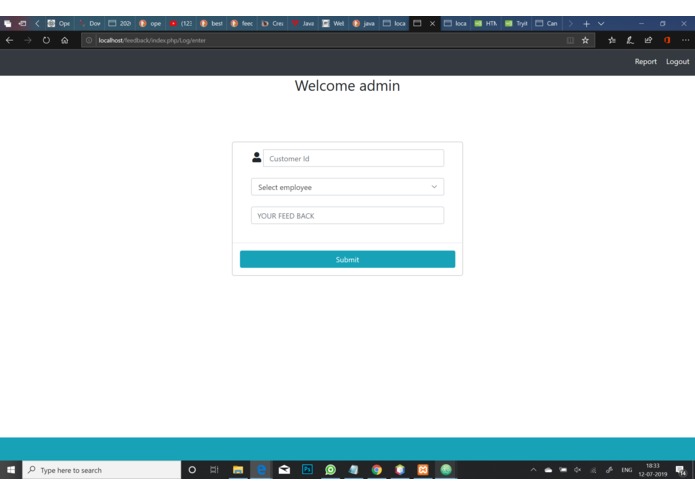Open Google Chrome from the taskbar

[x=377, y=470]
